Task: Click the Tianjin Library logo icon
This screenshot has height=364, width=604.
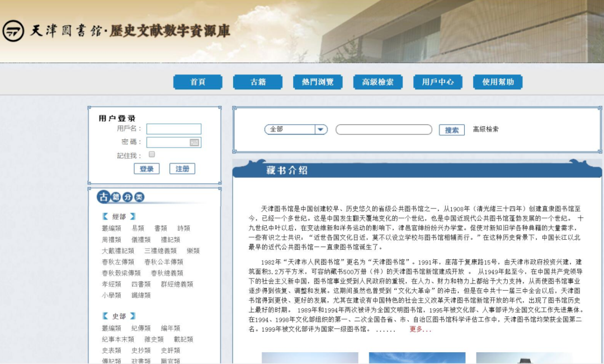Action: click(13, 31)
